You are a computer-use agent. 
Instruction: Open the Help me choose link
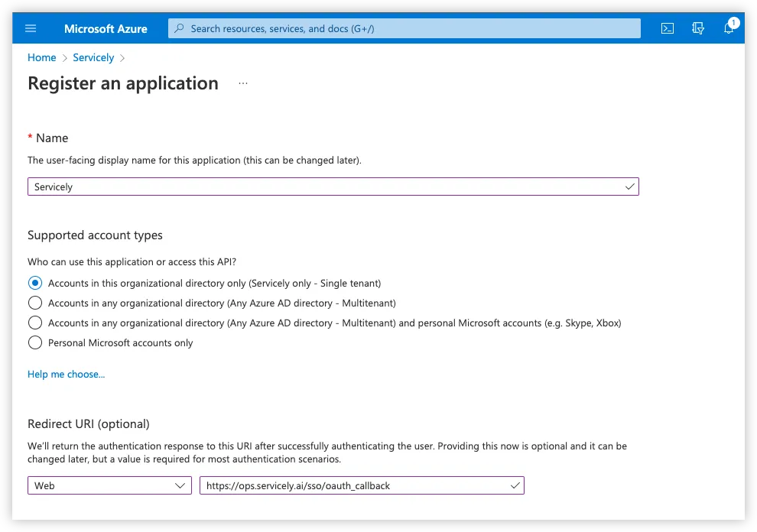66,374
